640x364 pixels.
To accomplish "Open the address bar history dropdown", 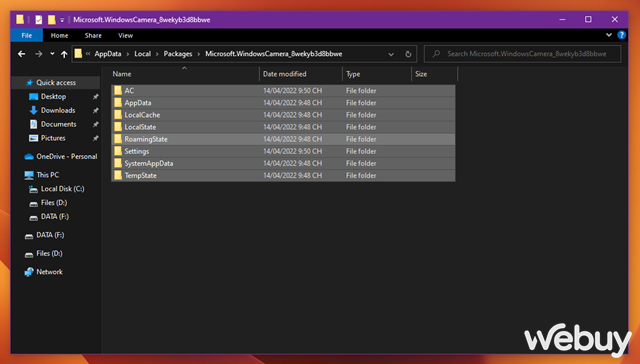I will tap(391, 54).
